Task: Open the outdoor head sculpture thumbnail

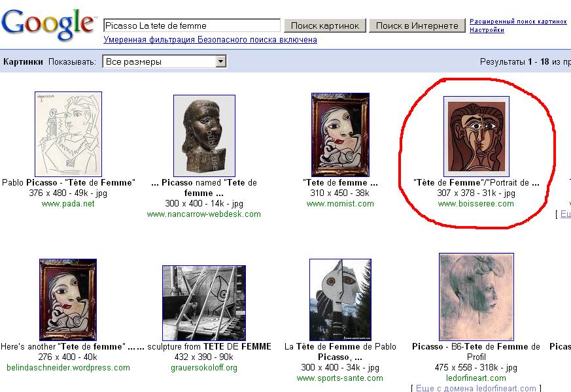Action: pyautogui.click(x=340, y=300)
